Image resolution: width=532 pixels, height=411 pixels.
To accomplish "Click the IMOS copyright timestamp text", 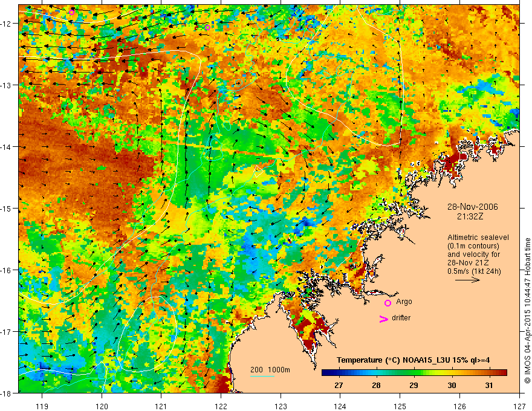I will 527,311.
